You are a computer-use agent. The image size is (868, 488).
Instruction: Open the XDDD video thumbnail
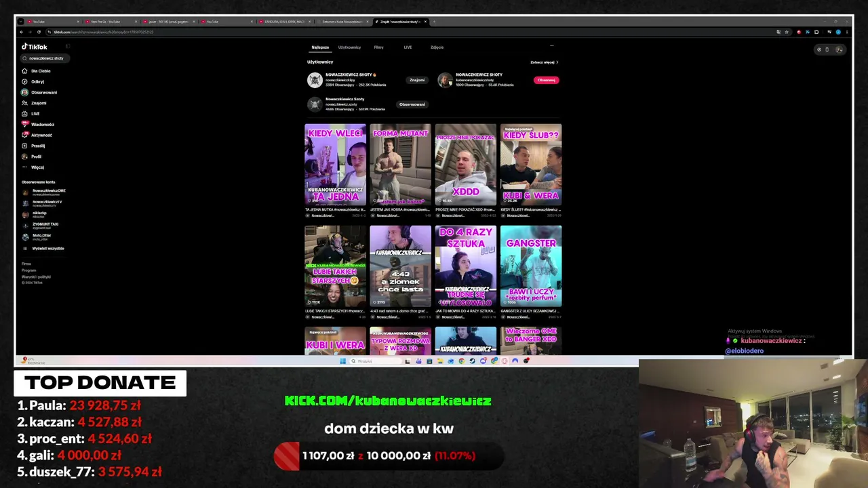(x=465, y=164)
